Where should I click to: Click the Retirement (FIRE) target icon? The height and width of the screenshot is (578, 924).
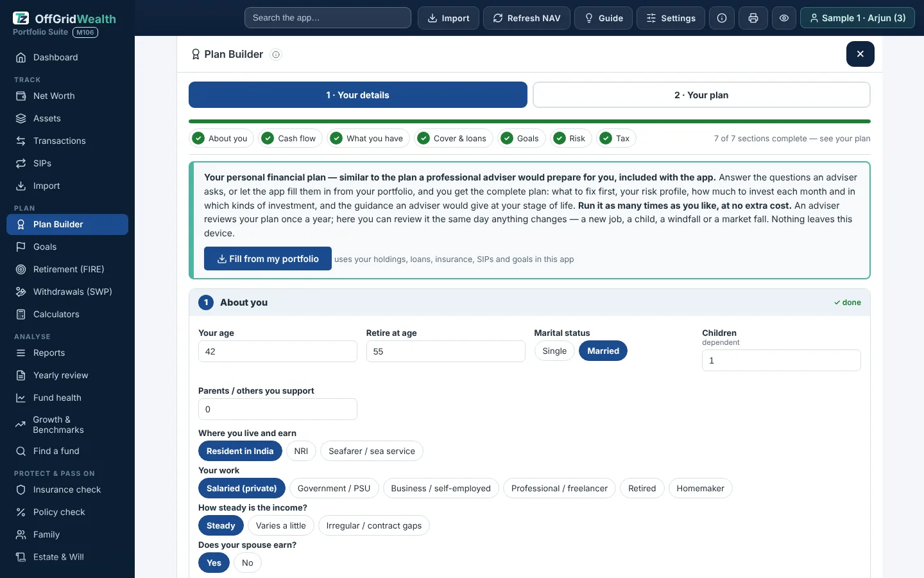[21, 269]
